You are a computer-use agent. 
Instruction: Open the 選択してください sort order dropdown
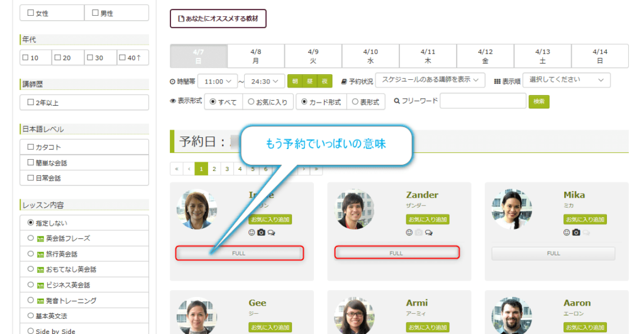tap(567, 80)
